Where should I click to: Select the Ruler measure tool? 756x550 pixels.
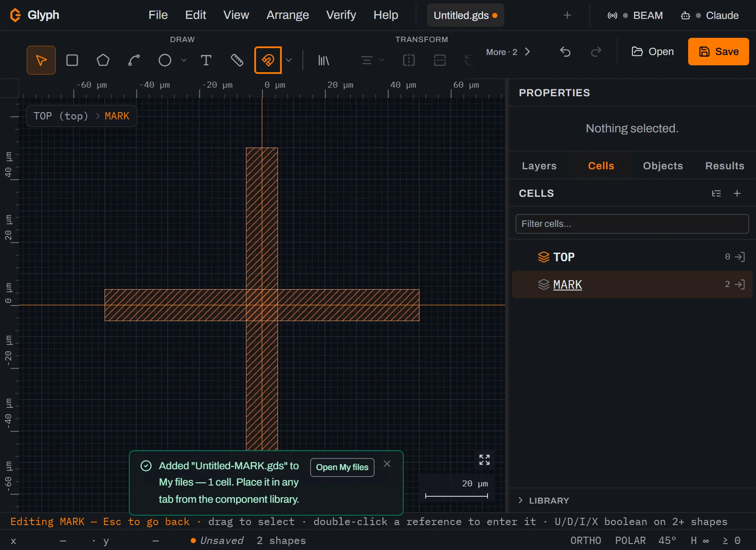coord(237,60)
